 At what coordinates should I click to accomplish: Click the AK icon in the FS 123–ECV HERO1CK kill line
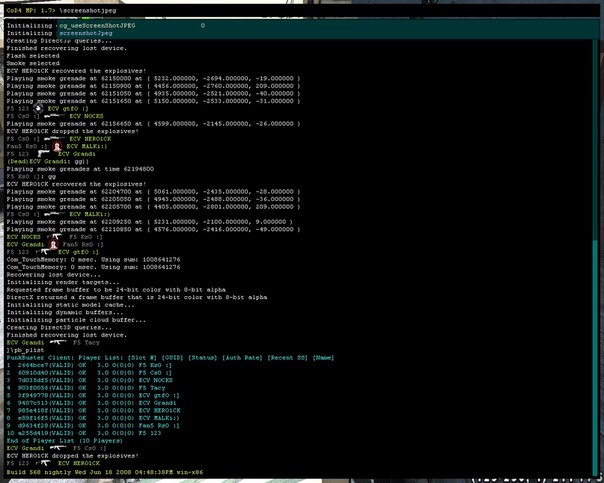click(x=43, y=463)
